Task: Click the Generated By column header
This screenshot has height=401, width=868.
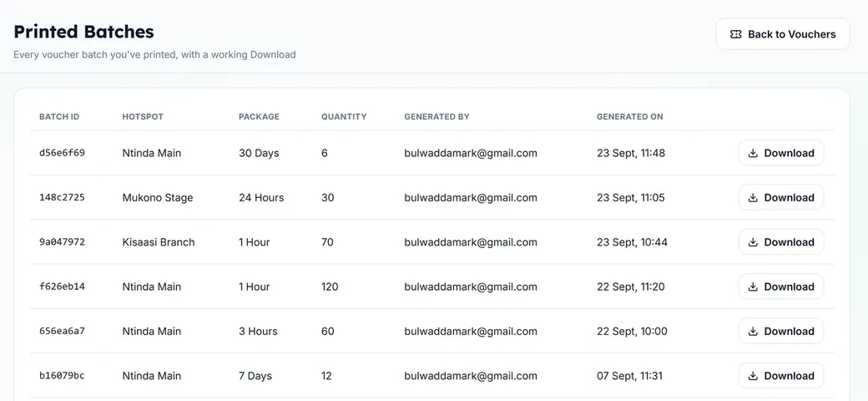Action: (437, 117)
